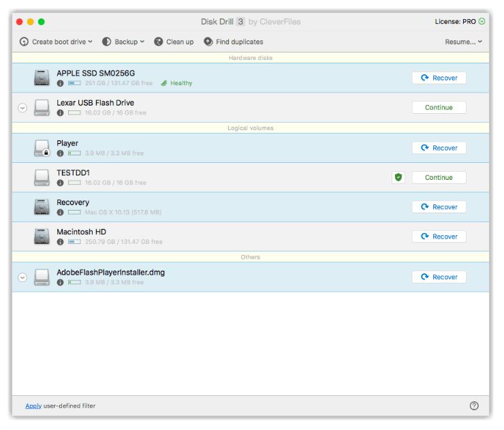
Task: Click the Lexar USB Flash Drive icon
Action: pos(42,108)
